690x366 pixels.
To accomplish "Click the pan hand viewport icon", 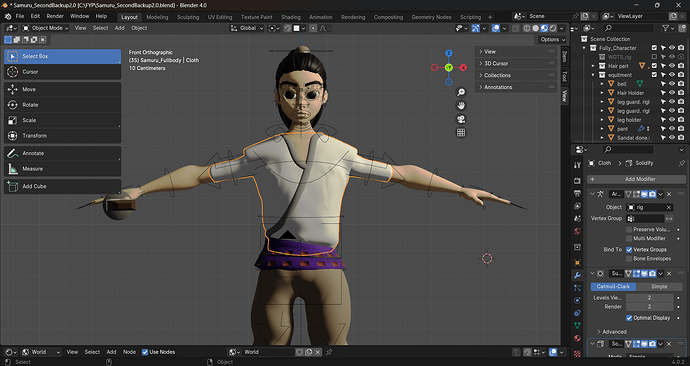I will [x=461, y=106].
